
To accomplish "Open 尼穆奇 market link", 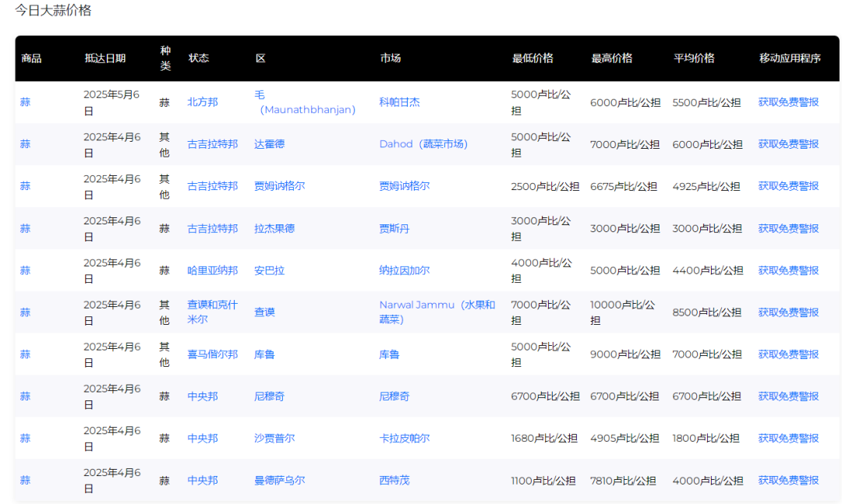I will pos(394,397).
